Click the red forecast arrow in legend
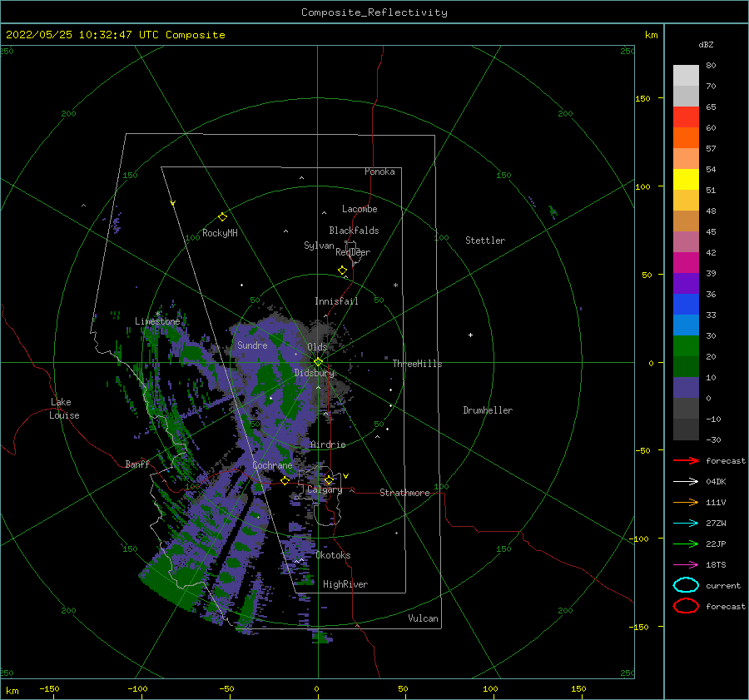The image size is (749, 700). (686, 460)
